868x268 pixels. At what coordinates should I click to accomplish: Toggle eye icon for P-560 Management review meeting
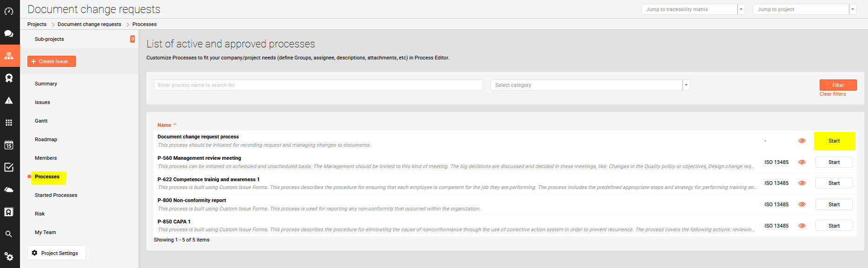[x=802, y=162]
